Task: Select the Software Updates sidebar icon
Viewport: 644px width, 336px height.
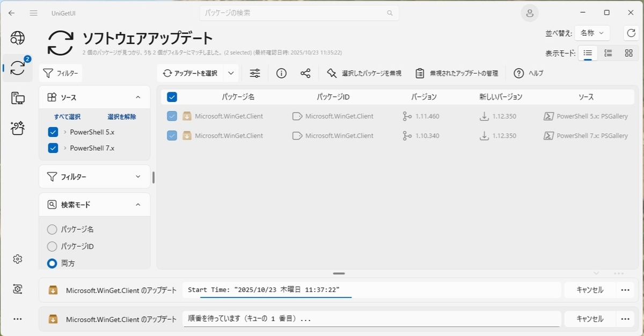Action: coord(17,69)
